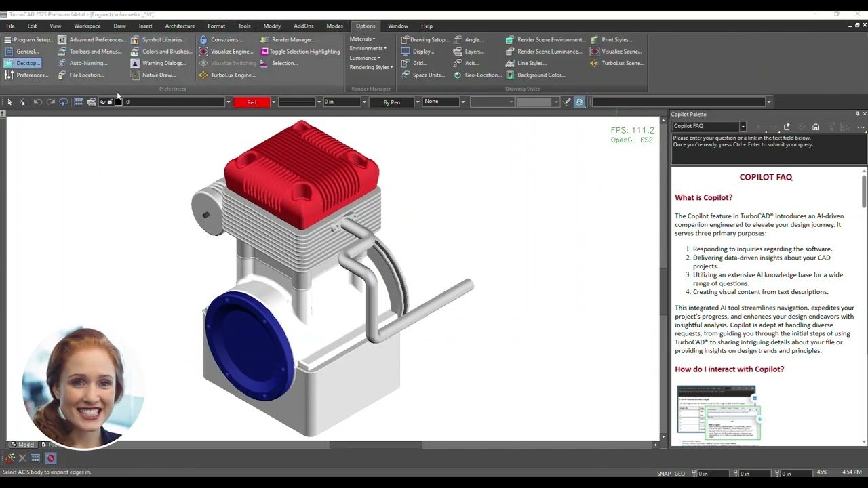This screenshot has width=868, height=488.
Task: Open Colors and Brushes settings
Action: [161, 52]
